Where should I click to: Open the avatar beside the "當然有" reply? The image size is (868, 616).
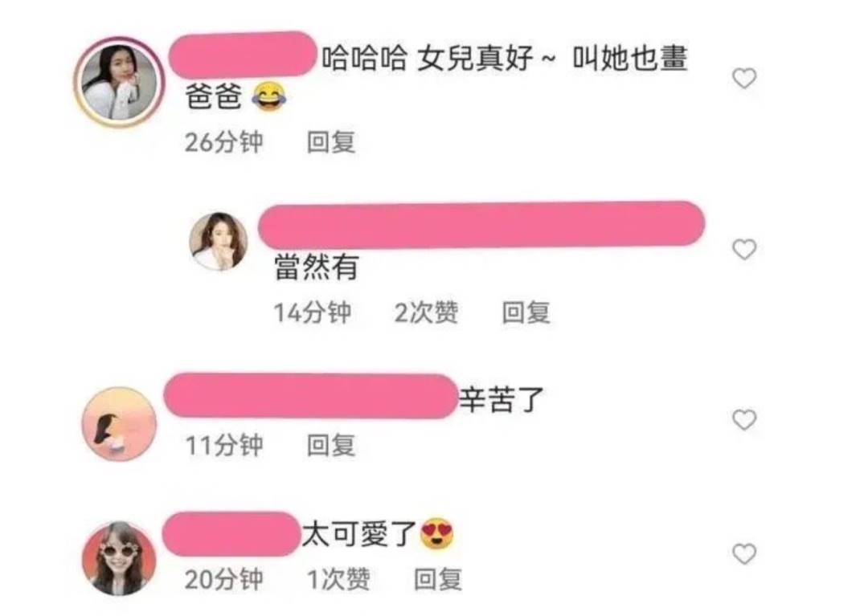point(218,242)
